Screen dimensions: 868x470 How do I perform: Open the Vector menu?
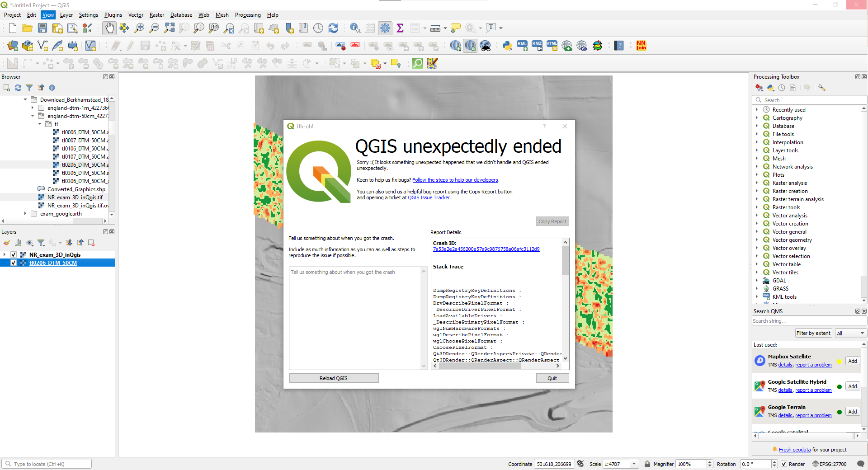pyautogui.click(x=136, y=15)
